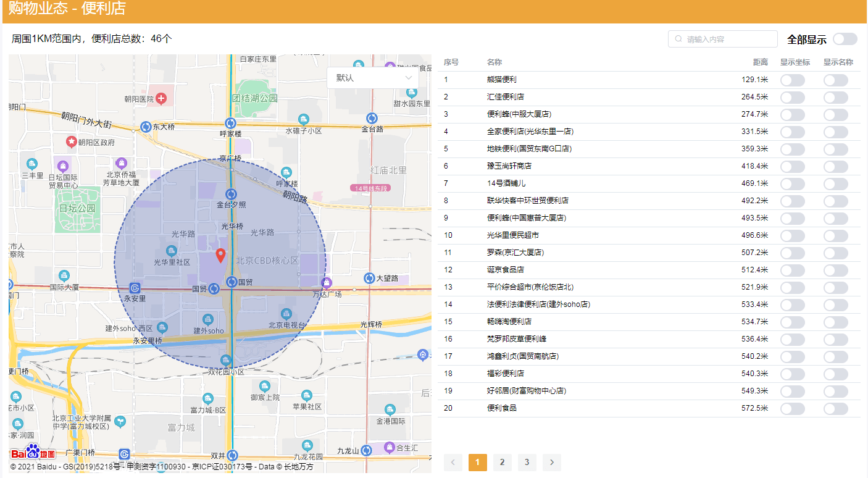Focus the 请输入内容 search field
Viewport: 868px width, 478px height.
723,39
